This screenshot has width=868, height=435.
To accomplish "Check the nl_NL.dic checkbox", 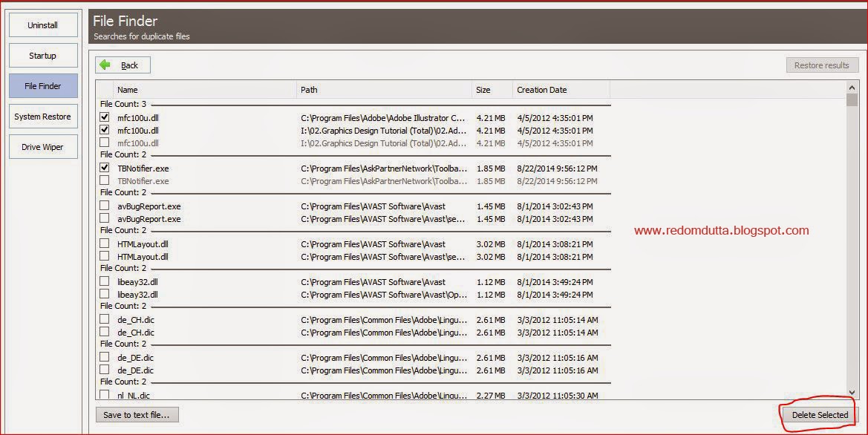I will pos(104,395).
